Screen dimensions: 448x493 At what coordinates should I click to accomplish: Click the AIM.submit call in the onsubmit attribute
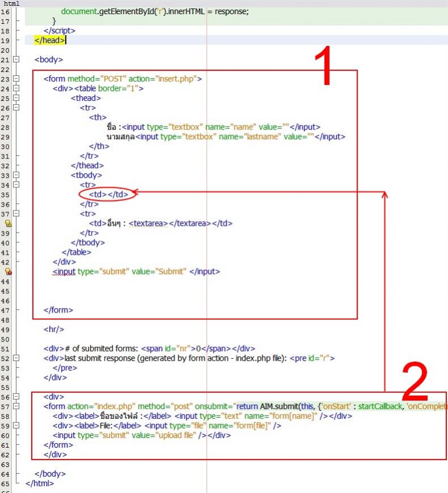tap(279, 406)
